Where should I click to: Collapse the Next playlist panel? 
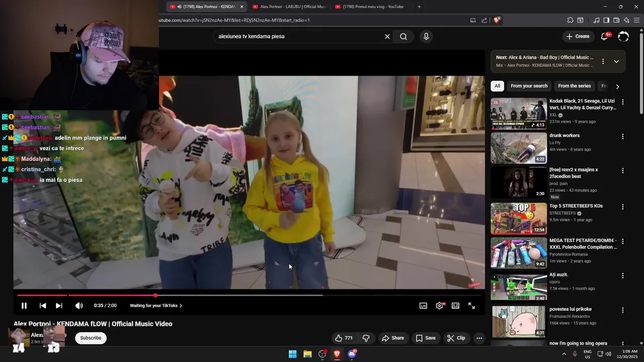tap(616, 61)
